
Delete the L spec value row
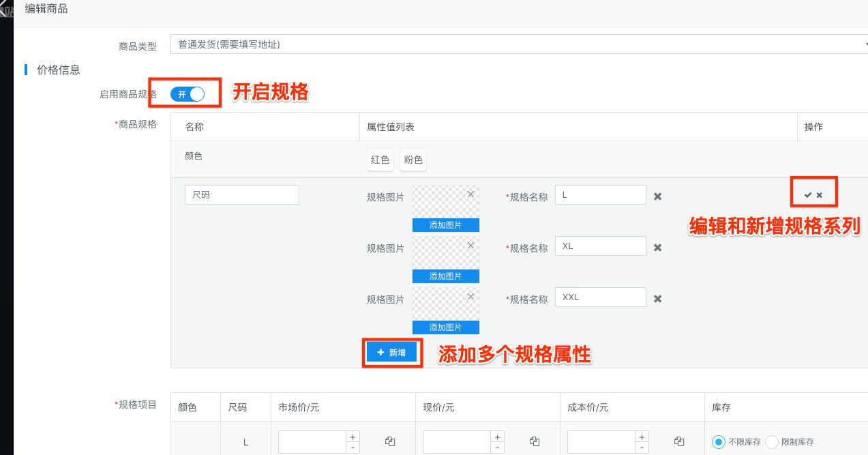tap(657, 196)
